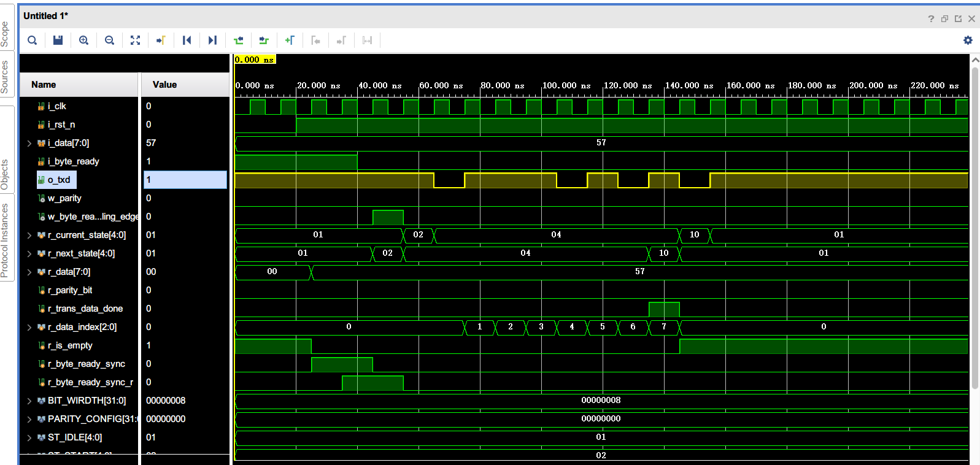Viewport: 980px width, 465px height.
Task: Click the Search icon in waveform toolbar
Action: tap(33, 40)
